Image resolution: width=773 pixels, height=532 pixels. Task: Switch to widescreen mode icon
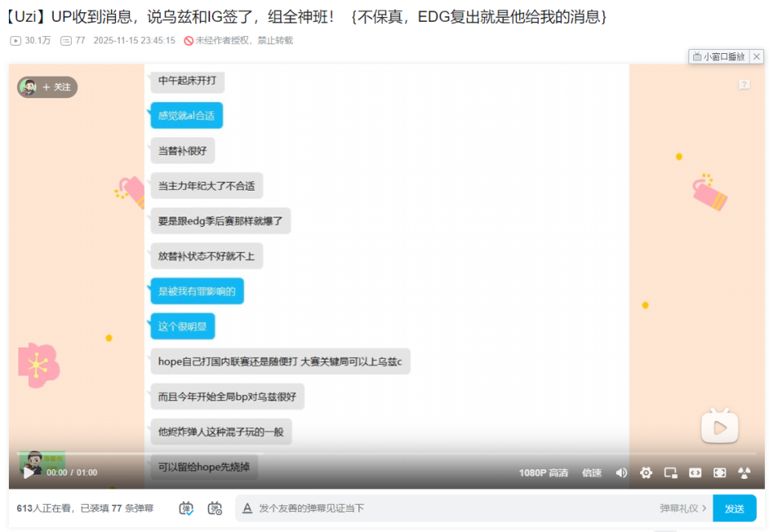click(x=695, y=472)
